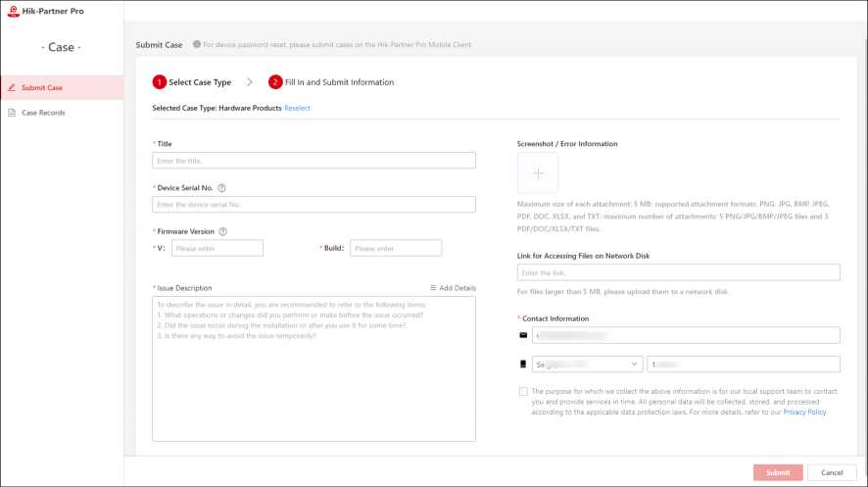868x487 pixels.
Task: Click the Add Details list icon
Action: (434, 288)
